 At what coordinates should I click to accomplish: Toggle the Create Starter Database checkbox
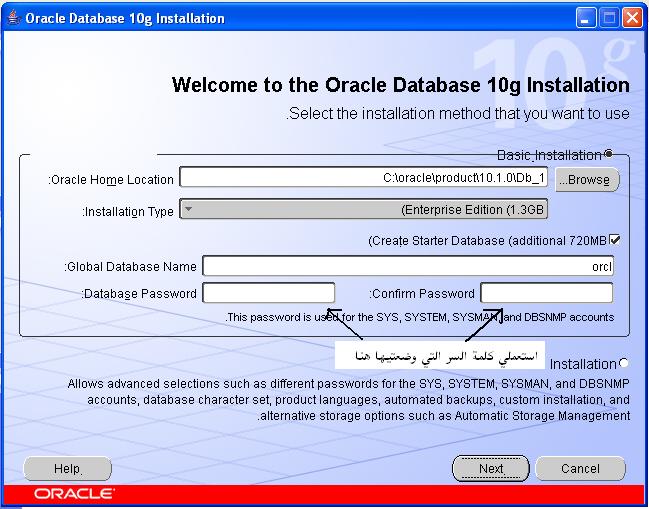(x=615, y=240)
